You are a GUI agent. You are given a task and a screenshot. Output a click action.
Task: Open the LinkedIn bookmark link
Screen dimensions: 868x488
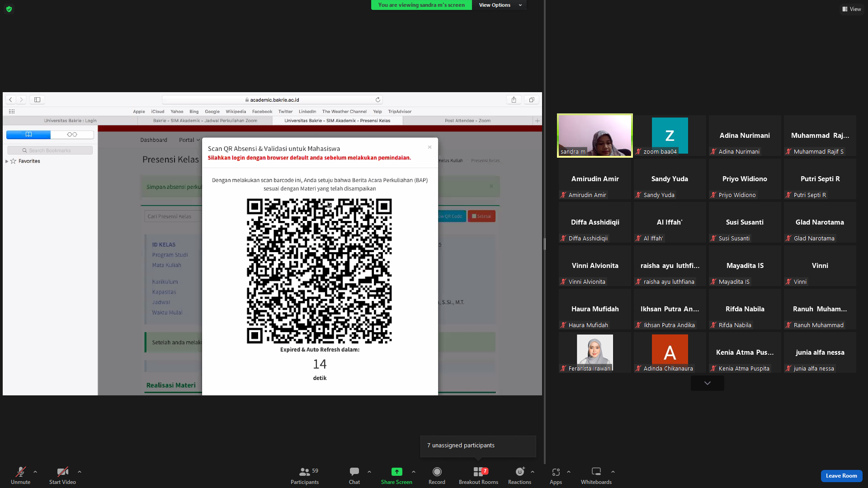[307, 112]
